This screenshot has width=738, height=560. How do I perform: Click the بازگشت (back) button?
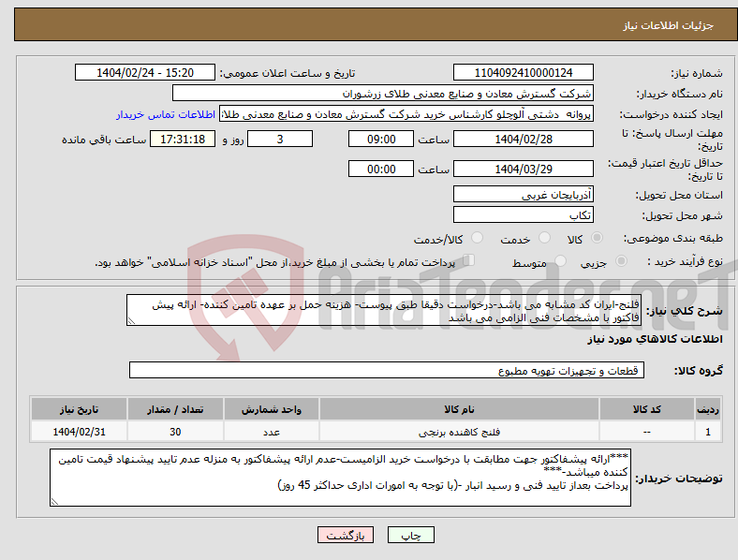pos(346,535)
